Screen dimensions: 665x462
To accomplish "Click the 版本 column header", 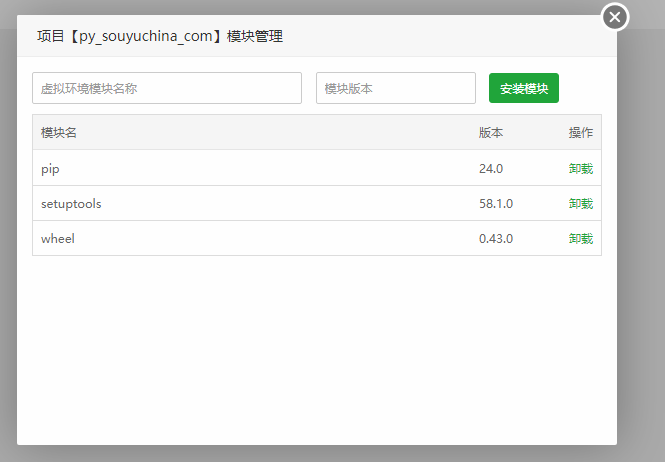I will tap(491, 133).
